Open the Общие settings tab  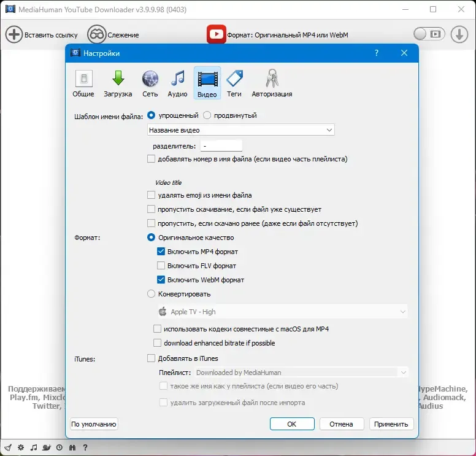click(x=83, y=83)
